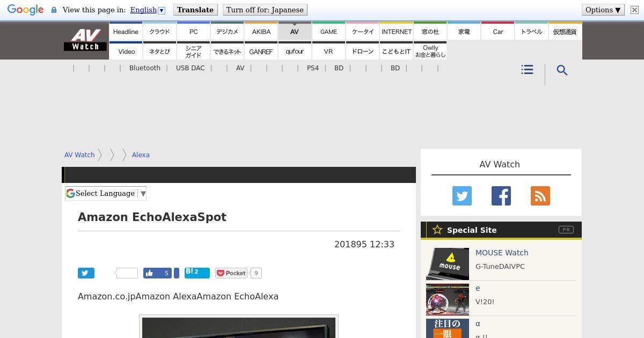Open the AV Watch logo home link
Viewport: 644px width, 338px height.
click(85, 40)
